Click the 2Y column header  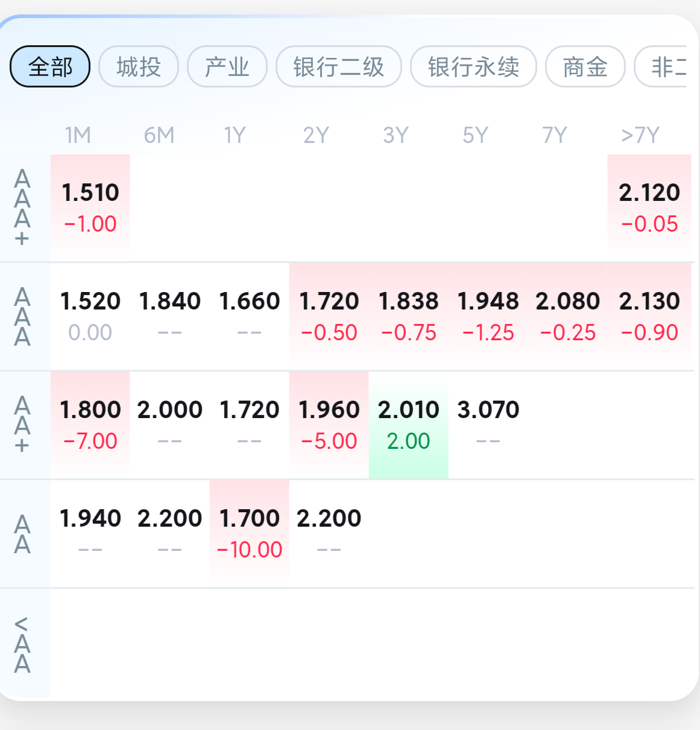[x=316, y=135]
